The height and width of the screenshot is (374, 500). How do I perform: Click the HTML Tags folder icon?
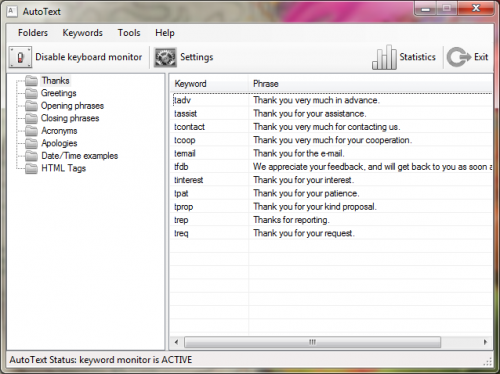[x=32, y=168]
